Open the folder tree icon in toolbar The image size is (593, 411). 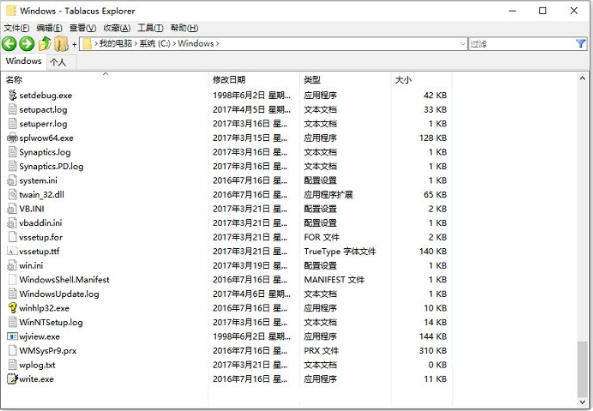point(61,44)
